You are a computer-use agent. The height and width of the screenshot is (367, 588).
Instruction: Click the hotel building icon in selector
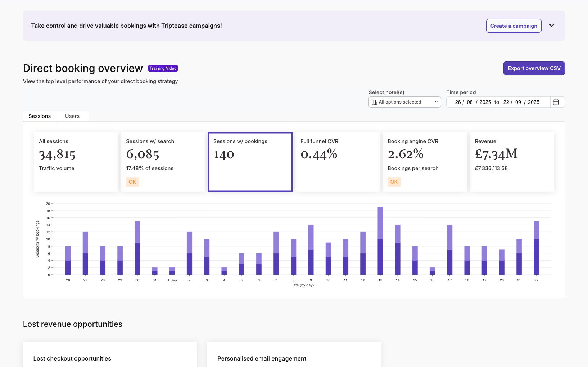pyautogui.click(x=374, y=102)
